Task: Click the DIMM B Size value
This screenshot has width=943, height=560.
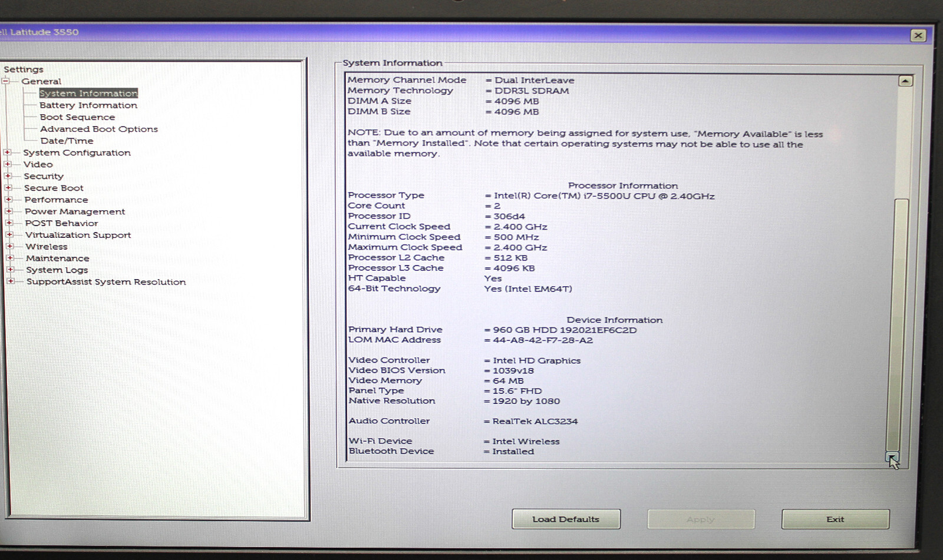Action: pos(516,112)
